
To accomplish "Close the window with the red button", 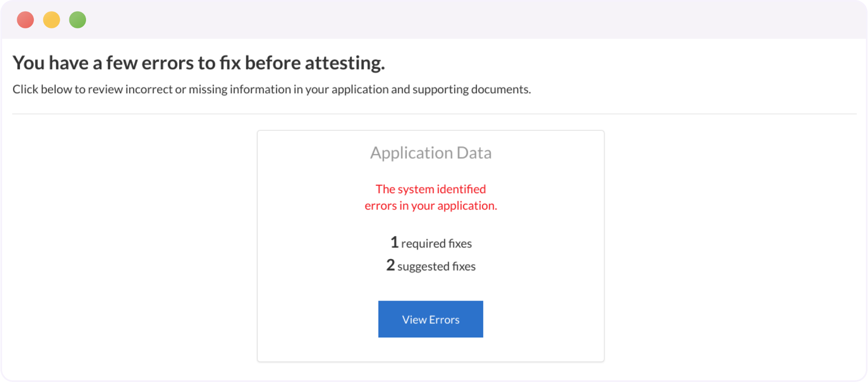I will point(25,20).
